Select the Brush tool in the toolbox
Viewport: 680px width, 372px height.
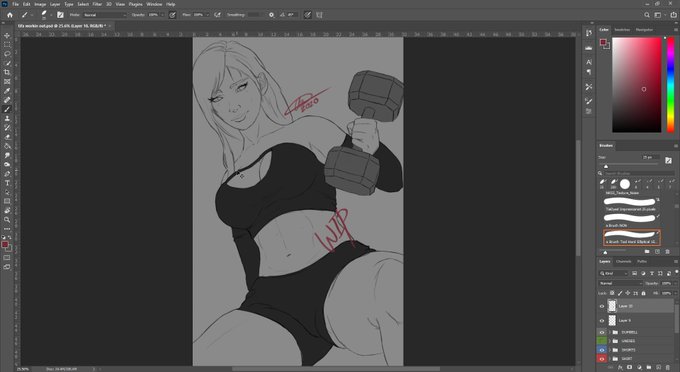pyautogui.click(x=7, y=109)
